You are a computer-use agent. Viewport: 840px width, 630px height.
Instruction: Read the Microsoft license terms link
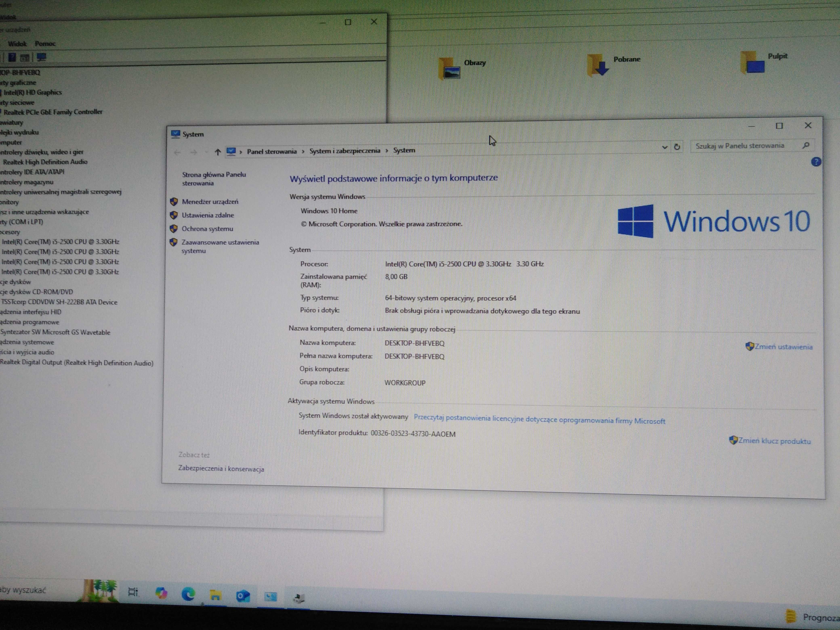tap(539, 419)
